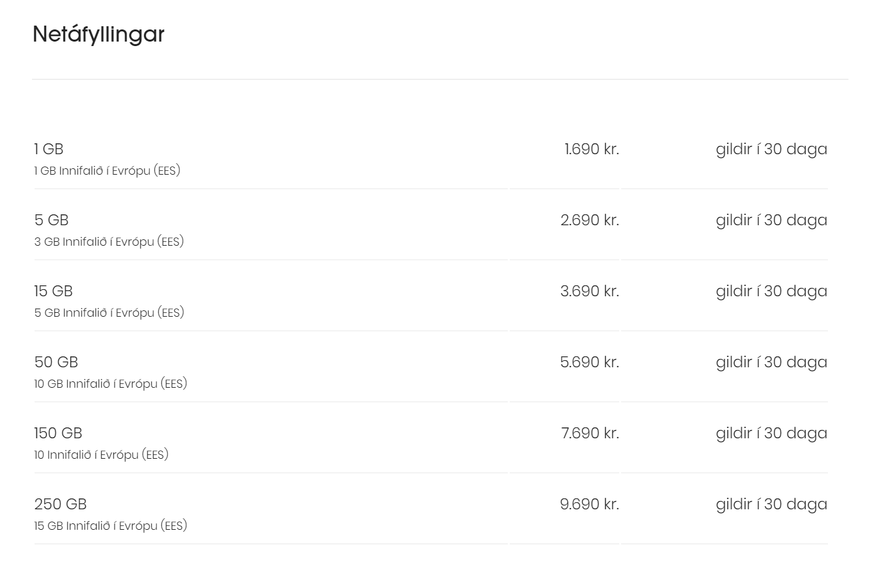This screenshot has height=588, width=876.
Task: Click "gildir í 30 daga" in 250 GB row
Action: click(x=771, y=504)
